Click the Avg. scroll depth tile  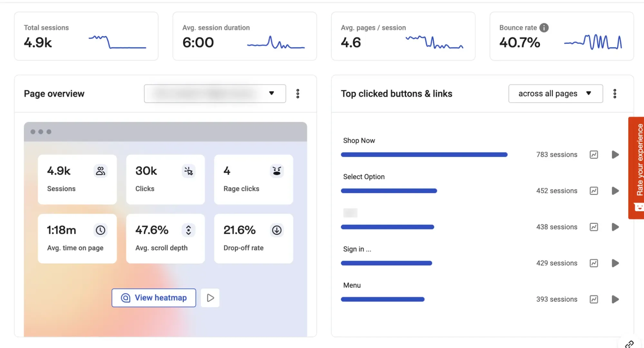point(165,239)
